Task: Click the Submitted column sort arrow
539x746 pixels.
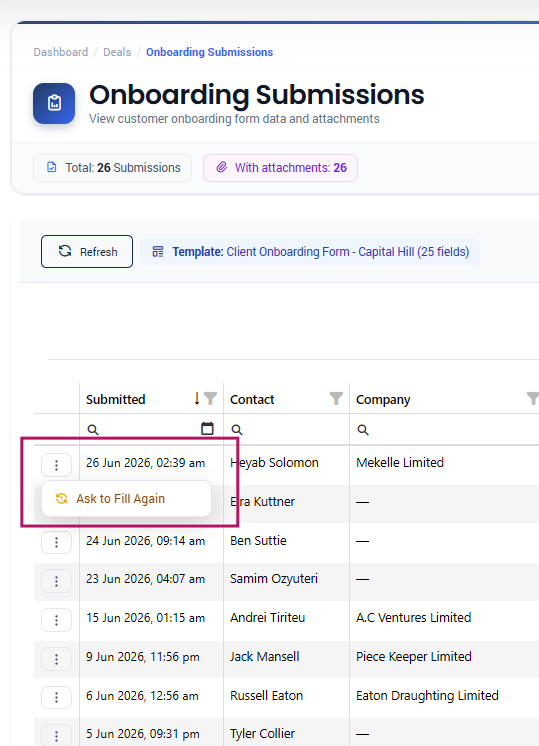Action: point(197,399)
